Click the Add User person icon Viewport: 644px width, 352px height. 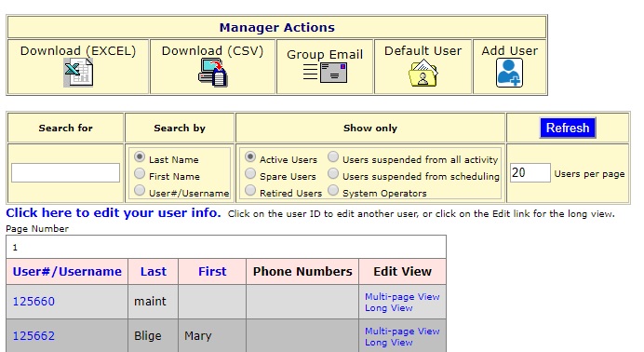[x=509, y=73]
